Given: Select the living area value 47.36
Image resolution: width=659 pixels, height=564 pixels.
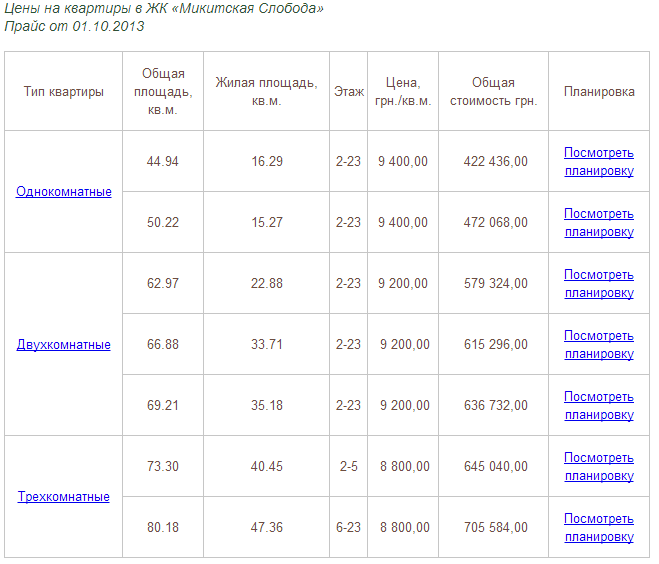Looking at the screenshot, I should [267, 527].
